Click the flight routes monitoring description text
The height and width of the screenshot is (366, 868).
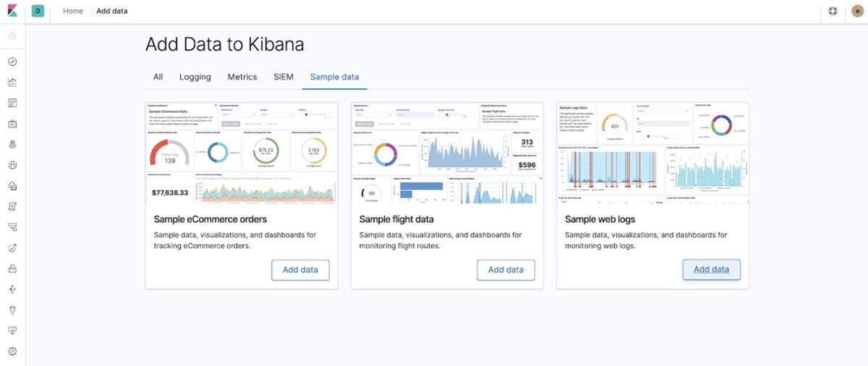click(441, 240)
